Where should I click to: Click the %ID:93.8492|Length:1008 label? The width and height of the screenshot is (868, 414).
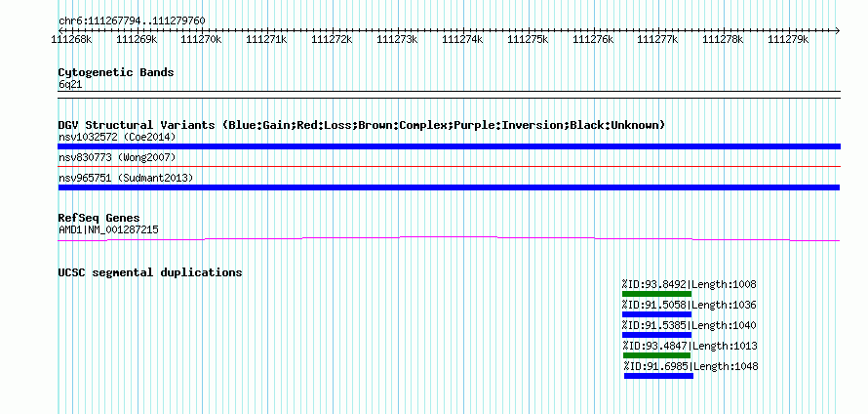point(689,285)
